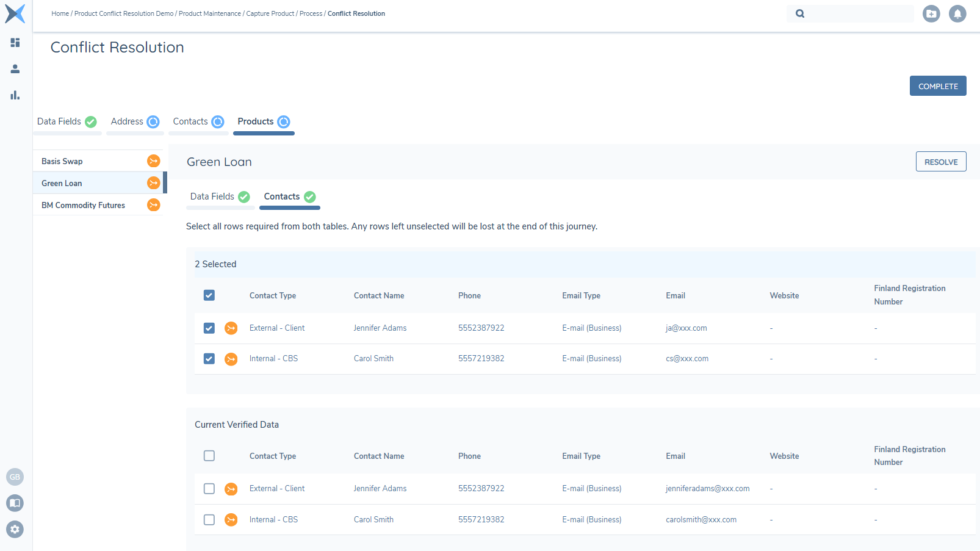Click the COMPLETE button
980x551 pixels.
[x=938, y=85]
